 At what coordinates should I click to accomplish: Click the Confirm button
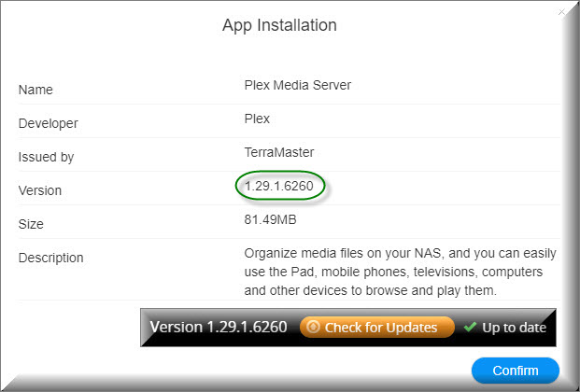point(516,371)
